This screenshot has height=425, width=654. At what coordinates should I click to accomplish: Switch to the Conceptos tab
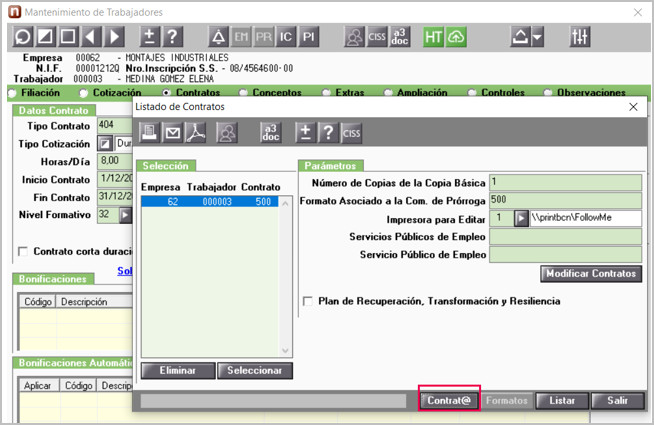coord(250,93)
